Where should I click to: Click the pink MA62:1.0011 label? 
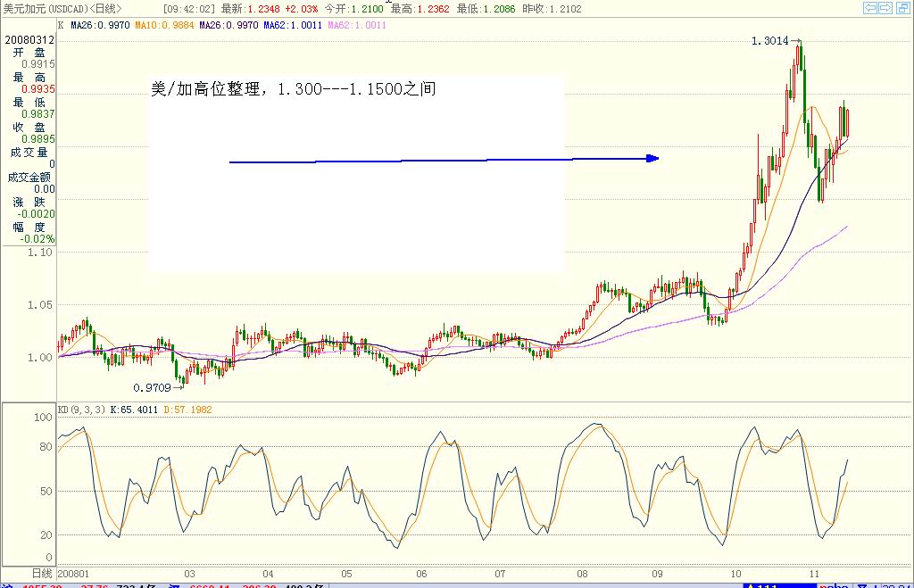pos(357,25)
